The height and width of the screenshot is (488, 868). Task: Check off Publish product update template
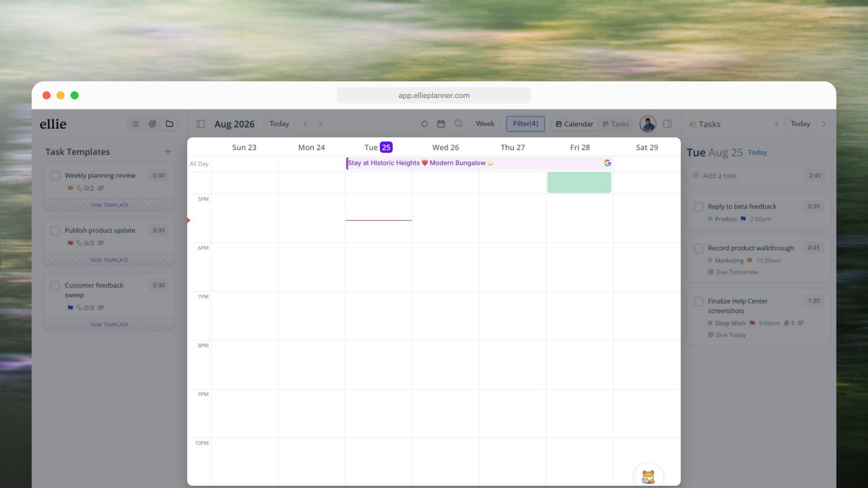(x=55, y=231)
